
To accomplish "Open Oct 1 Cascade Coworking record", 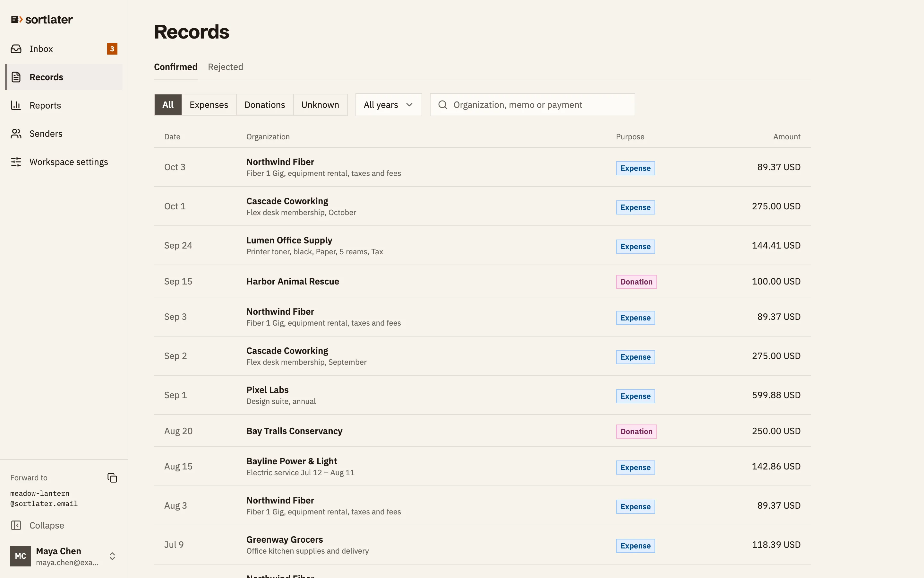I will point(482,206).
